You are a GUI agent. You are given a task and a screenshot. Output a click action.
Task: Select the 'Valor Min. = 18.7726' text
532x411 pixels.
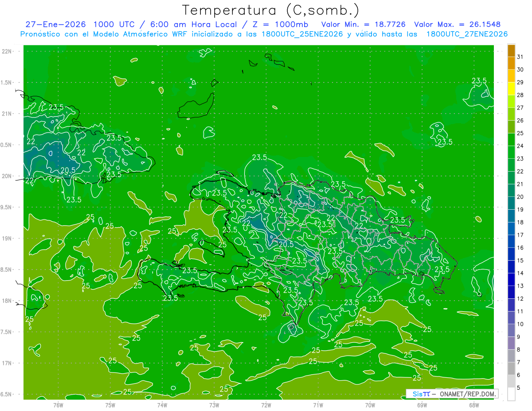point(363,24)
